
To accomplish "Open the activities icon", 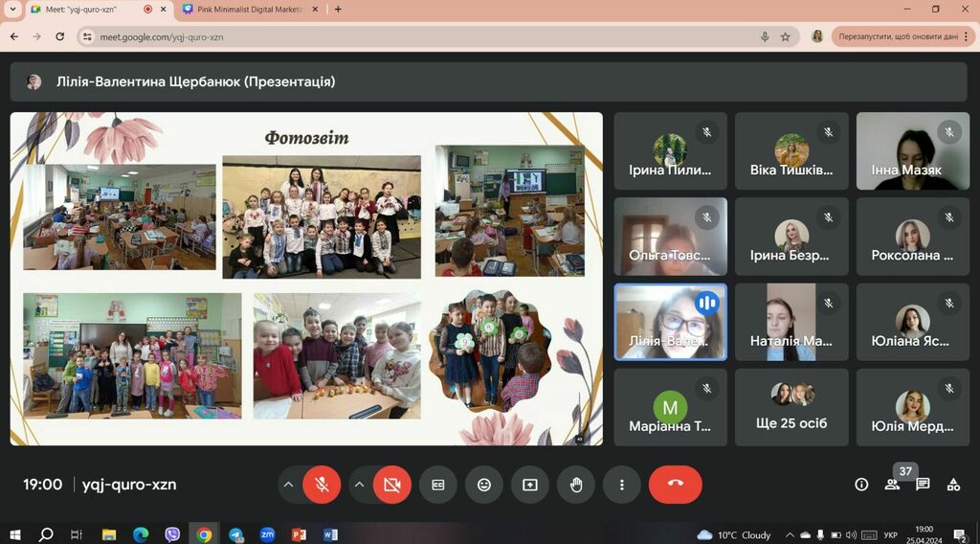I will click(953, 485).
